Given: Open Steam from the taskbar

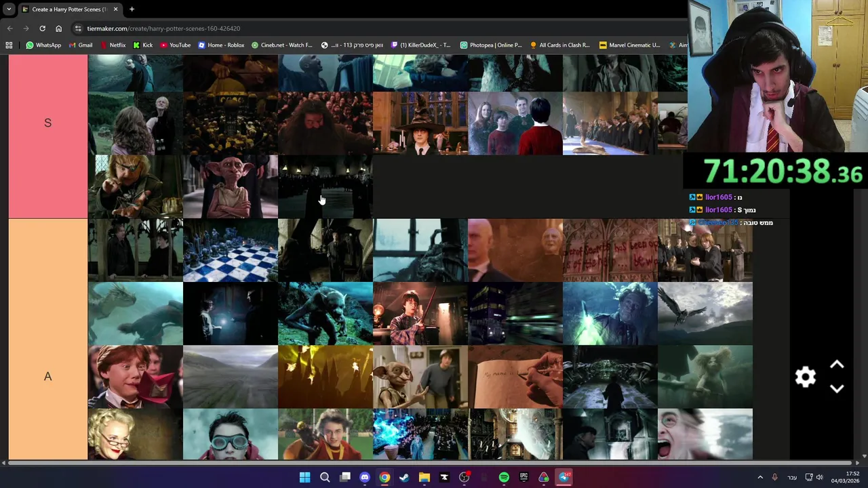Looking at the screenshot, I should click(x=404, y=477).
